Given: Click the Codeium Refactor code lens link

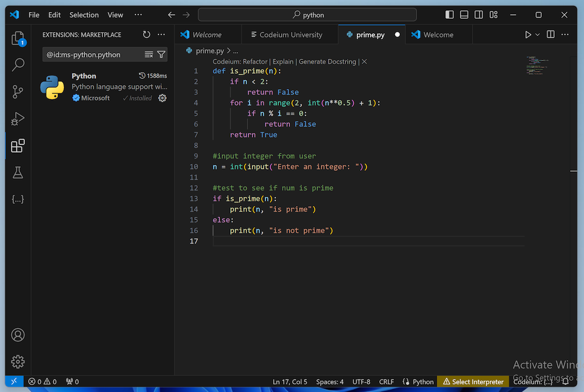Looking at the screenshot, I should (x=255, y=62).
